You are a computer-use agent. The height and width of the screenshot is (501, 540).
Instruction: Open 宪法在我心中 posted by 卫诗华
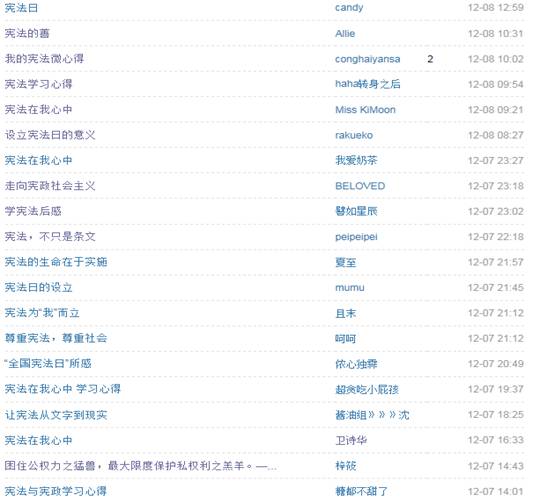pos(38,440)
